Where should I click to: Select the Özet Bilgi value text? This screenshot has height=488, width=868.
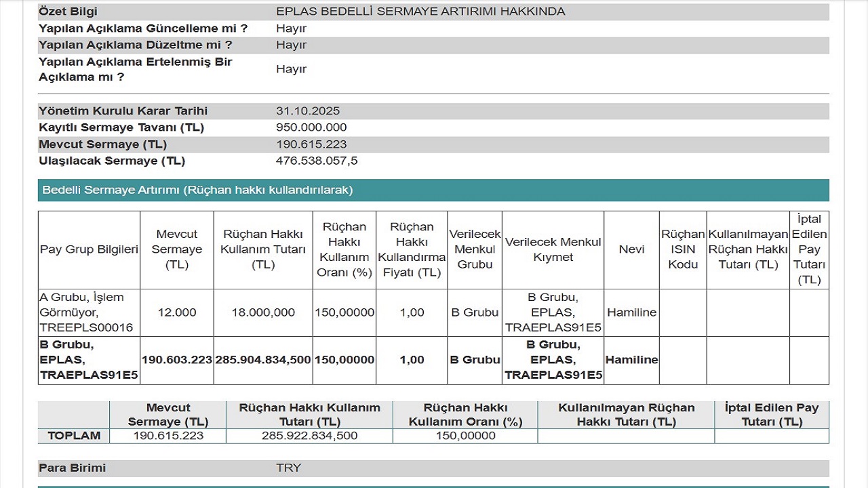click(420, 12)
